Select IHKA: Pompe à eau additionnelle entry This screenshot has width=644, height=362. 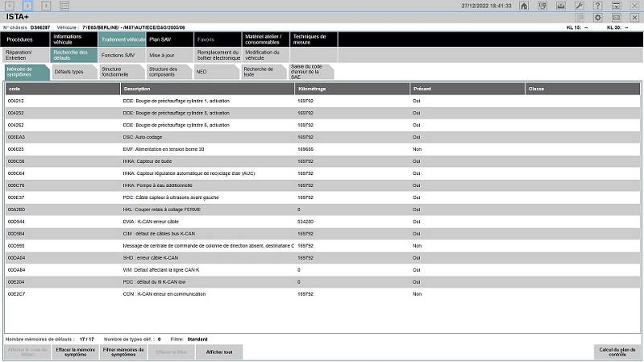pyautogui.click(x=323, y=185)
